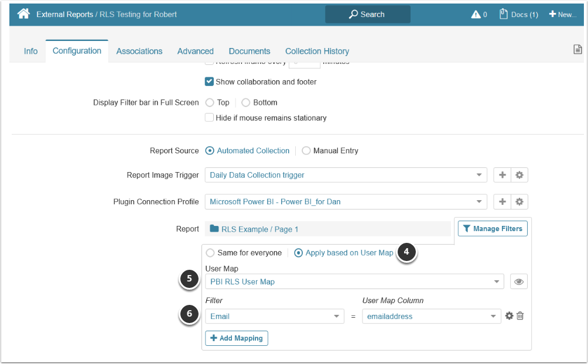This screenshot has width=588, height=364.
Task: Open the alerts warning triangle icon
Action: tap(476, 15)
